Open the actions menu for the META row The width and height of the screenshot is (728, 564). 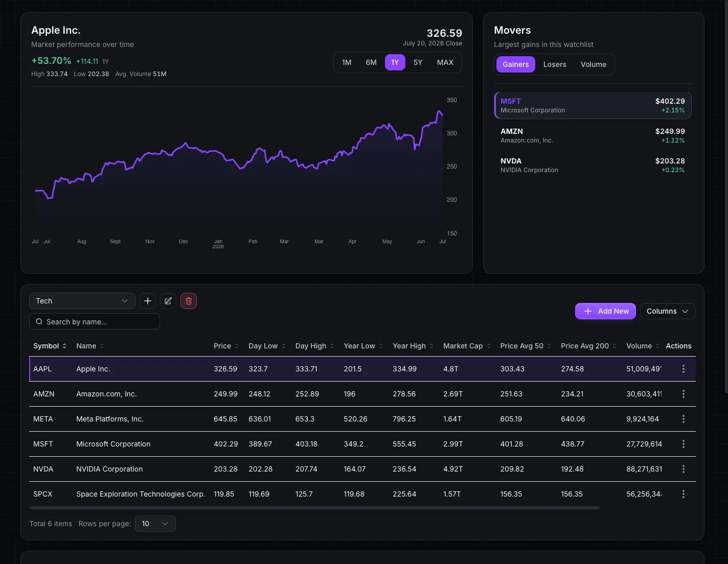click(x=684, y=419)
